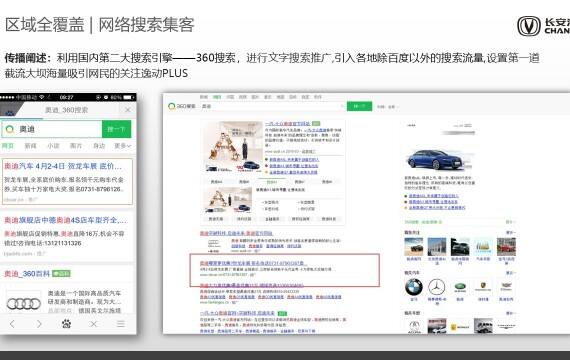Tap the Baidu paw icon in bottom bar
The width and height of the screenshot is (570, 360).
coord(66,324)
